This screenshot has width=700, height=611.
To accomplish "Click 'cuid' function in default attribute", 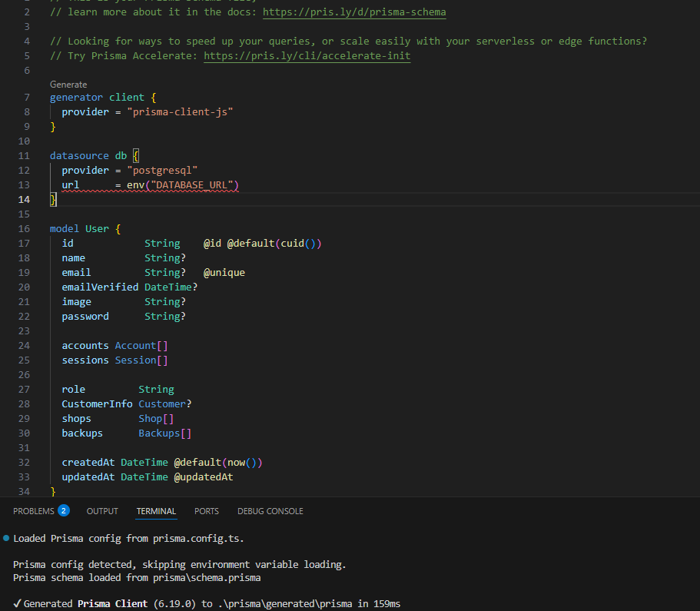I will [293, 244].
